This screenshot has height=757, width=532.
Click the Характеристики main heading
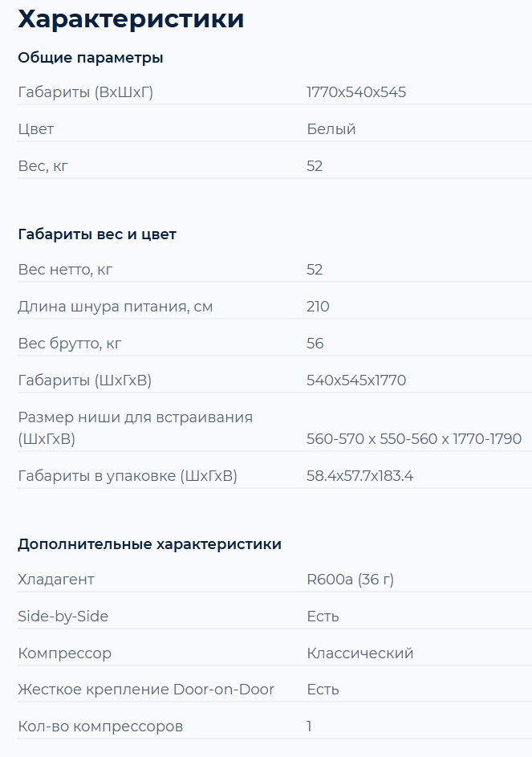[131, 19]
